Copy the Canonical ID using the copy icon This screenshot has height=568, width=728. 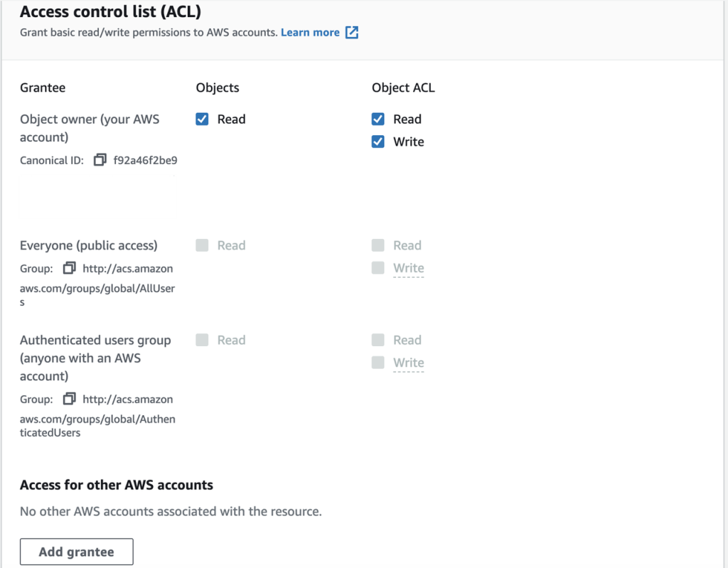100,160
